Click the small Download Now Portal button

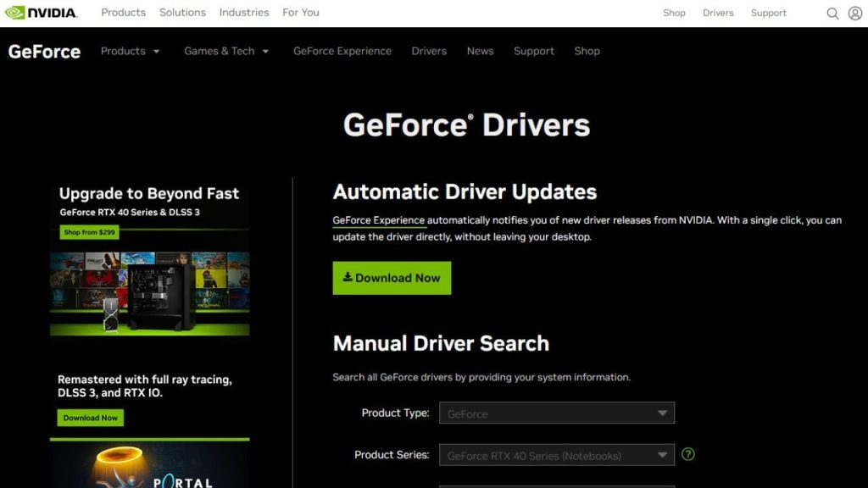tap(90, 418)
